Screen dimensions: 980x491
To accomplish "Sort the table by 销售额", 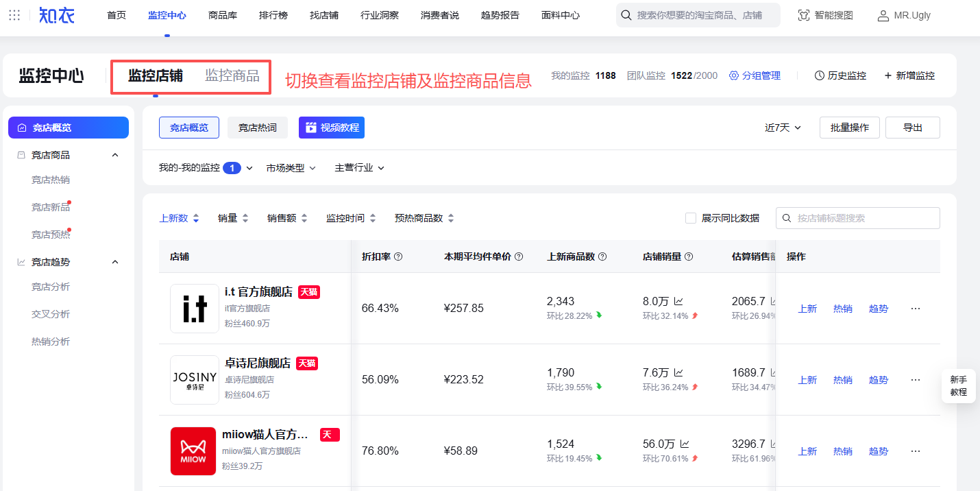I will coord(287,218).
